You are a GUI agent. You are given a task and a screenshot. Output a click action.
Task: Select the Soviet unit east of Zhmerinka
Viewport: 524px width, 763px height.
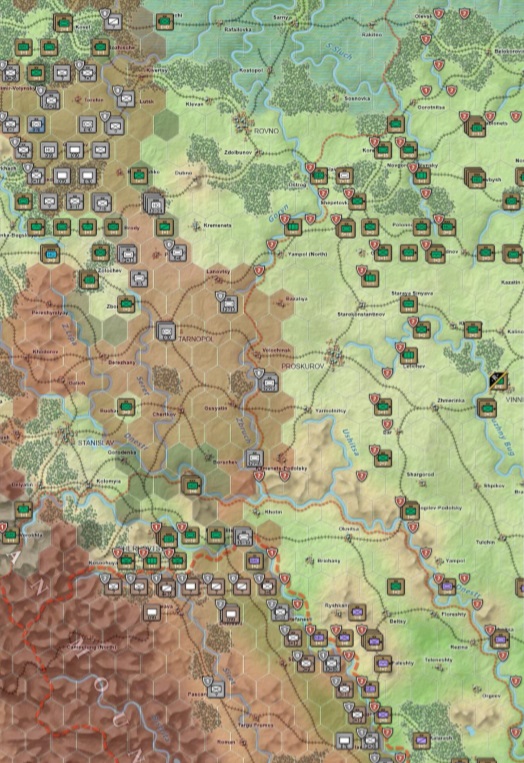click(x=487, y=408)
